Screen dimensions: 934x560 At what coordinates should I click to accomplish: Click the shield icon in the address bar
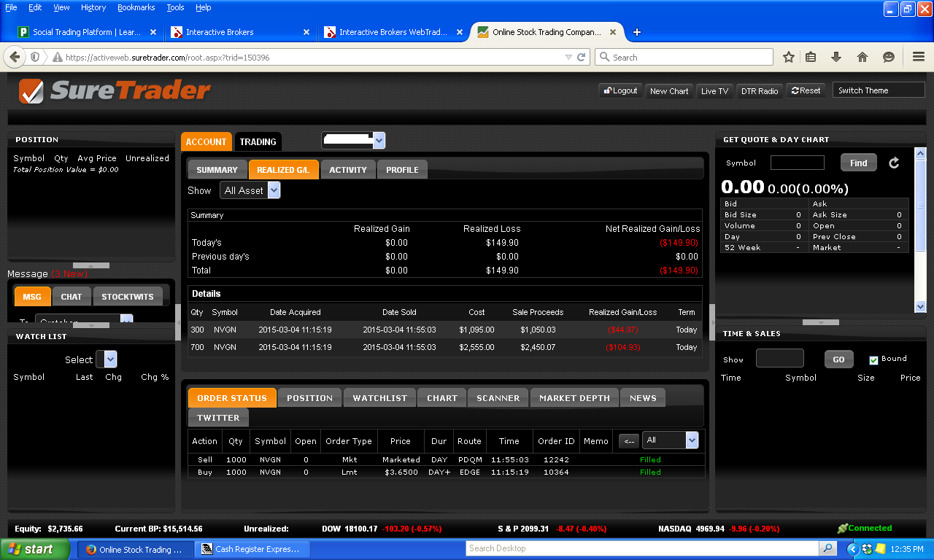35,57
